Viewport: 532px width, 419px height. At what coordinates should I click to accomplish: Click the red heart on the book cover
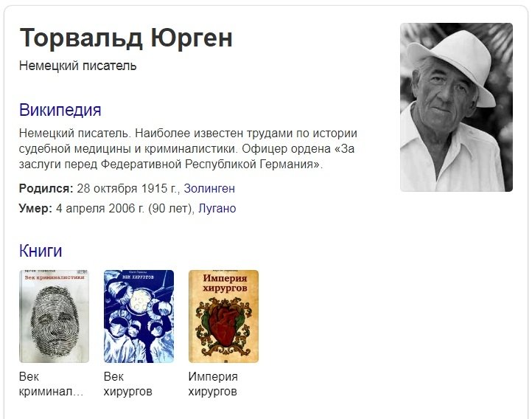[223, 325]
